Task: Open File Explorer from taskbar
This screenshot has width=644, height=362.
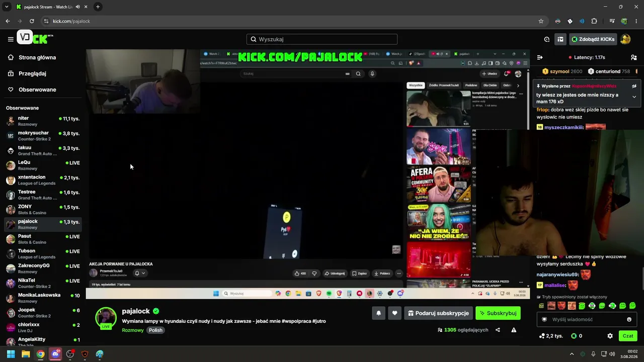Action: pyautogui.click(x=26, y=354)
